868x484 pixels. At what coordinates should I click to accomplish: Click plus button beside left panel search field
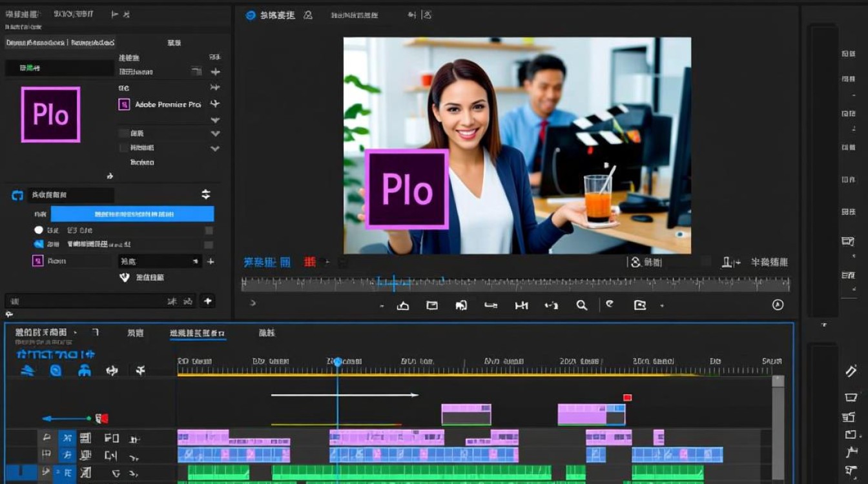pyautogui.click(x=207, y=301)
